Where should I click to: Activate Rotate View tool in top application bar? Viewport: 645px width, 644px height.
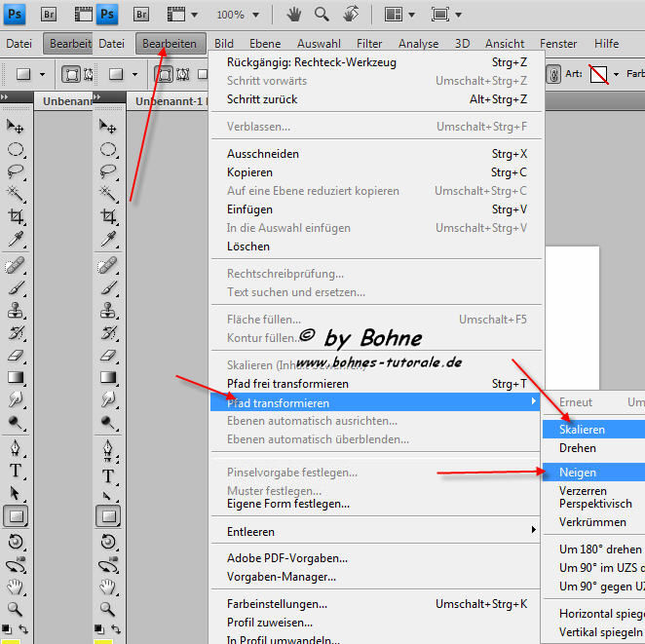click(351, 15)
